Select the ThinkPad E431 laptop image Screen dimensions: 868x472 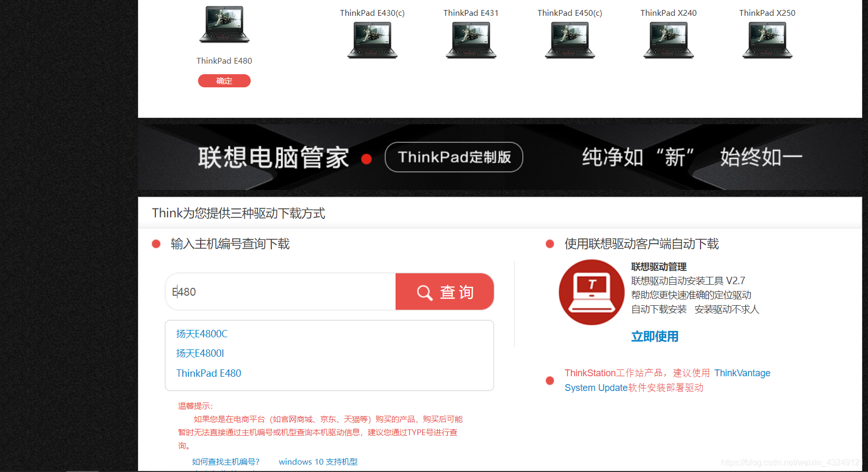(x=471, y=41)
